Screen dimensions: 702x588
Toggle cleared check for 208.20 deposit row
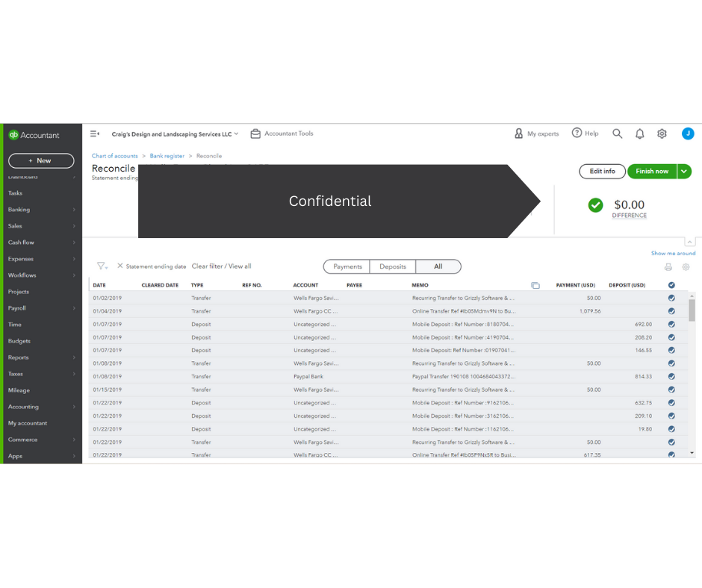click(671, 337)
